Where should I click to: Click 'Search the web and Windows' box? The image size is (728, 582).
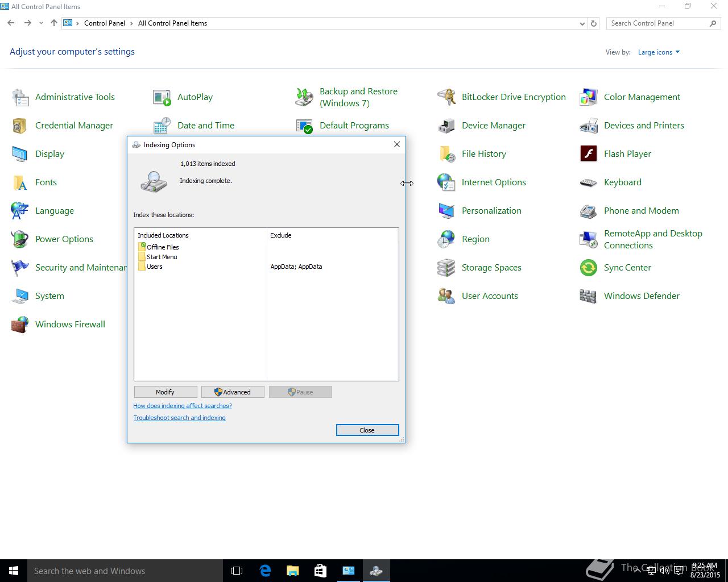click(125, 571)
